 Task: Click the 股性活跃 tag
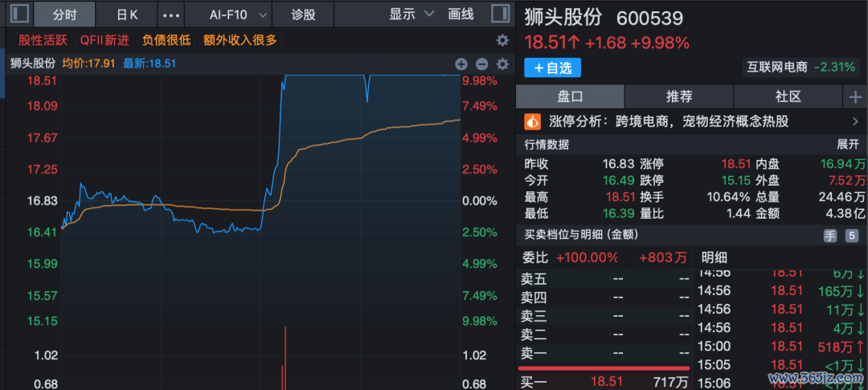[x=43, y=40]
